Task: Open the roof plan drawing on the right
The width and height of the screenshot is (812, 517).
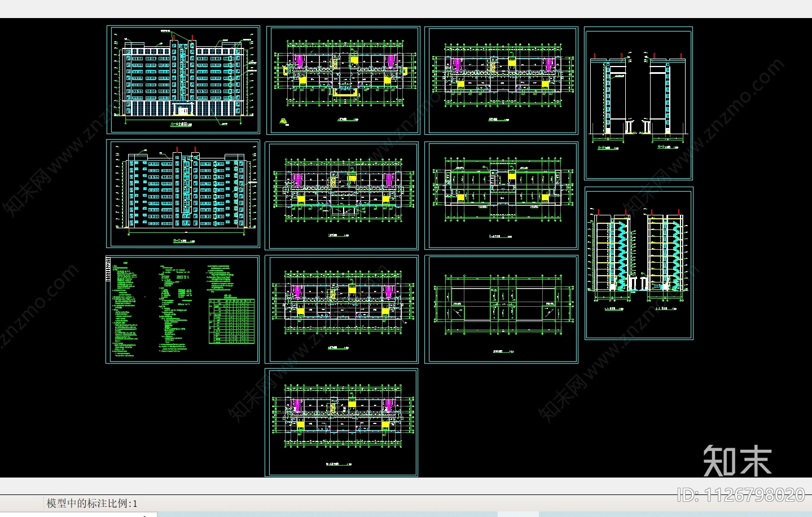Action: click(501, 309)
